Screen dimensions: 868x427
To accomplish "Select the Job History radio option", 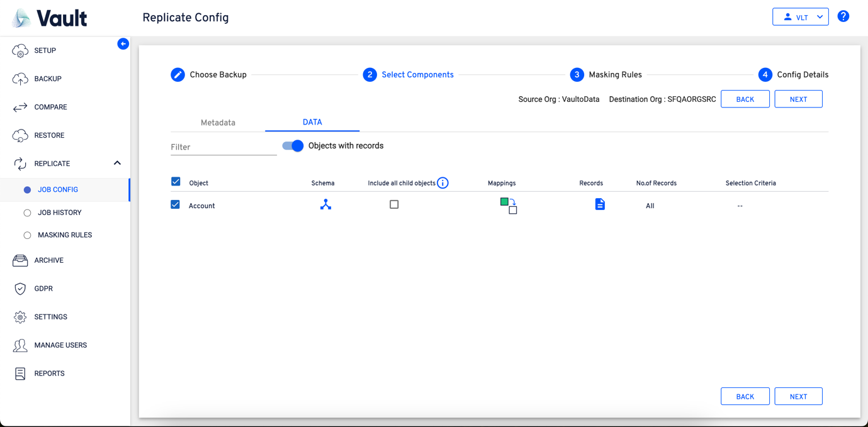I will pos(28,213).
